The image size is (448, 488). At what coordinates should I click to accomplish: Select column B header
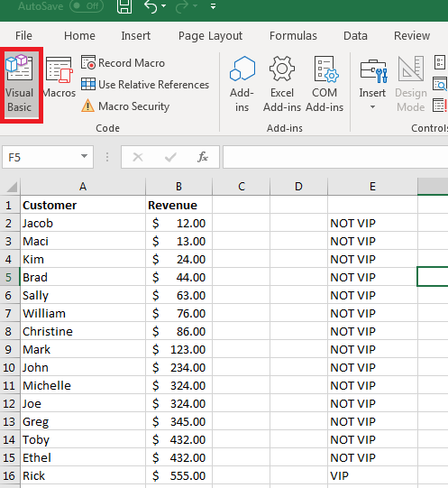pyautogui.click(x=178, y=187)
